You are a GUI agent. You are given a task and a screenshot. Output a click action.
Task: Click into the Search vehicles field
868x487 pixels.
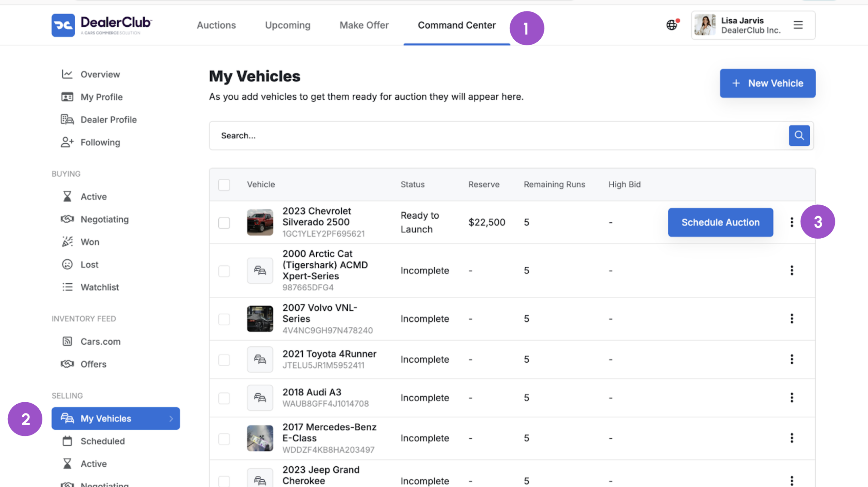[498, 136]
